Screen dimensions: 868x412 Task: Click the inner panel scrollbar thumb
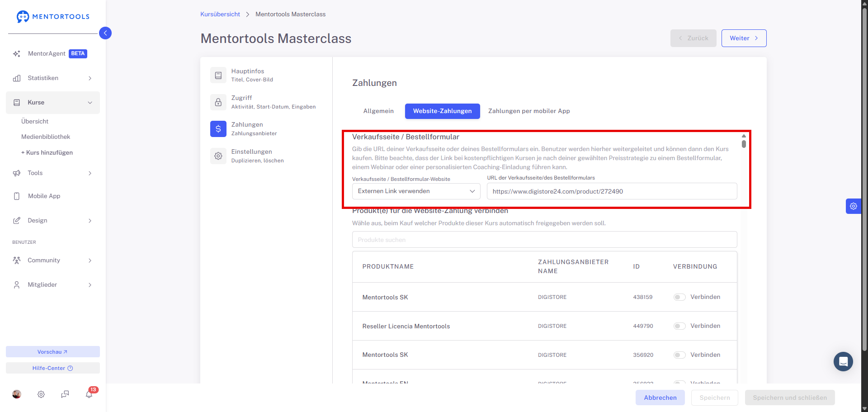point(744,144)
